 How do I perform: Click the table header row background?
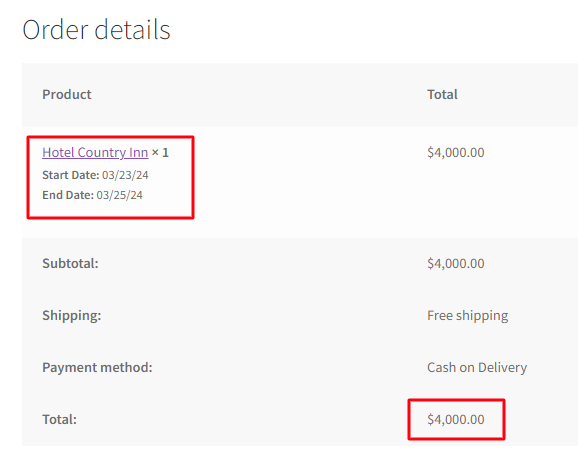pyautogui.click(x=300, y=95)
